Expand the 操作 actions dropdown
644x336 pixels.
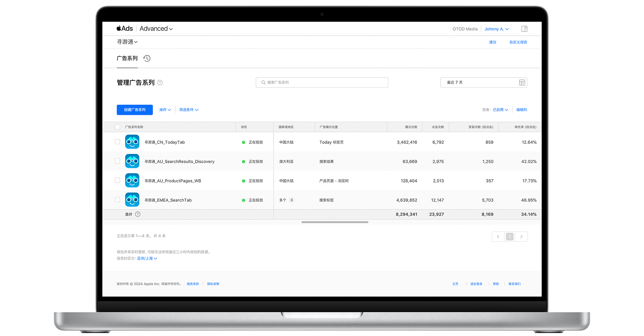165,110
